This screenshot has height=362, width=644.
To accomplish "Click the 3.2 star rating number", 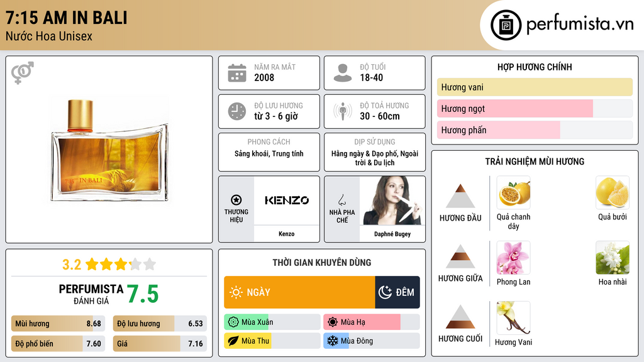I will pyautogui.click(x=72, y=265).
